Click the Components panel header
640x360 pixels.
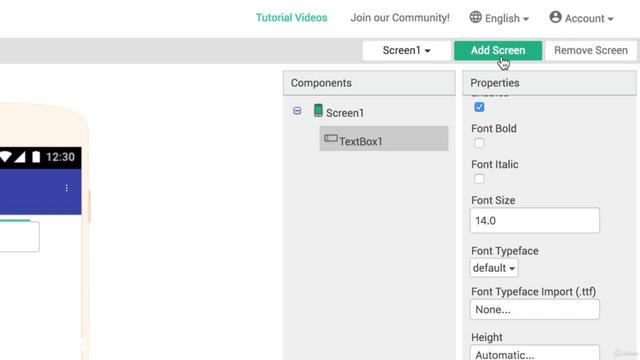coord(369,83)
